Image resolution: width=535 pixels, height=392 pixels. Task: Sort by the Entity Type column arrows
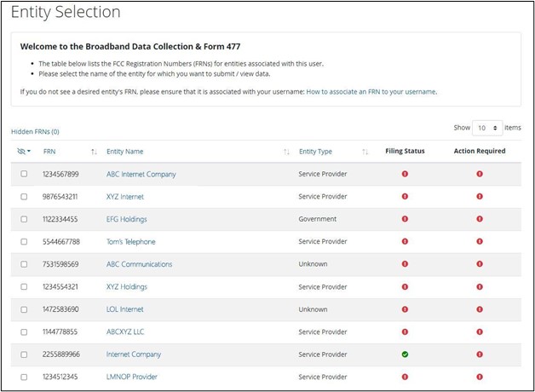click(365, 152)
